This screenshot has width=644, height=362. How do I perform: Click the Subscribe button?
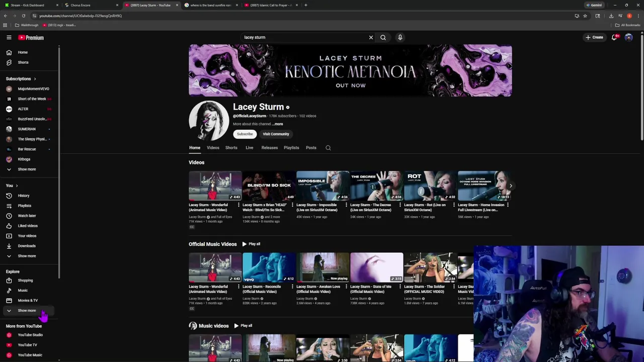click(x=245, y=134)
